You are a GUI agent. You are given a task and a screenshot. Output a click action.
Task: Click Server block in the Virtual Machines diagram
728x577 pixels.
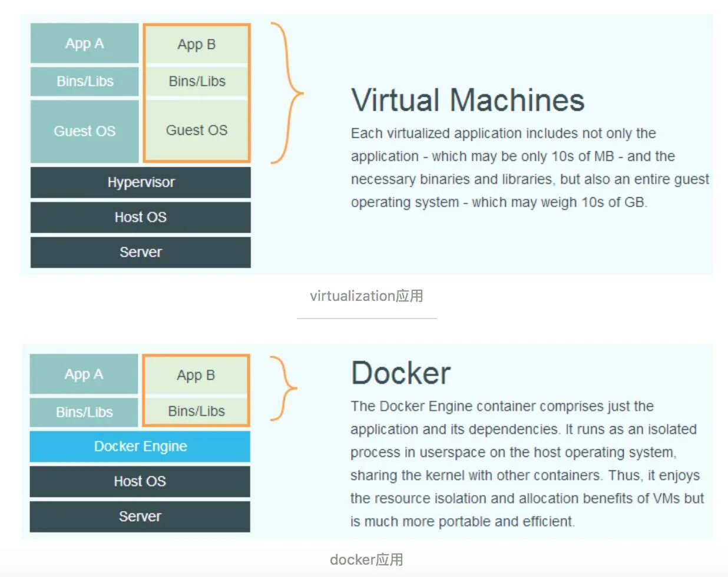click(141, 252)
